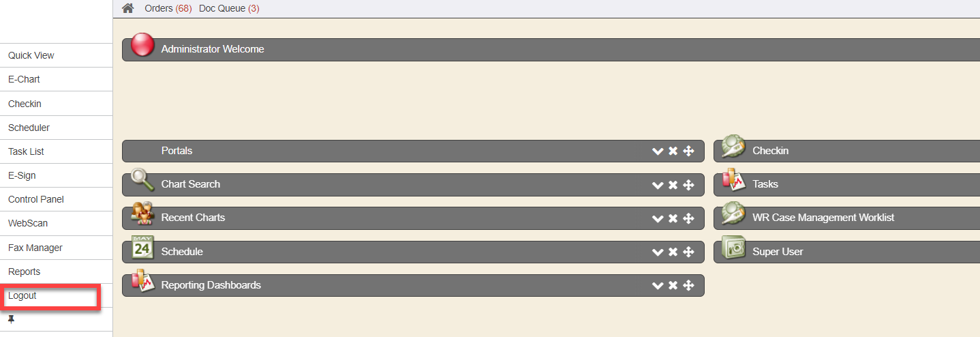Click the Reporting Dashboards chart icon
The width and height of the screenshot is (980, 337).
click(x=142, y=281)
